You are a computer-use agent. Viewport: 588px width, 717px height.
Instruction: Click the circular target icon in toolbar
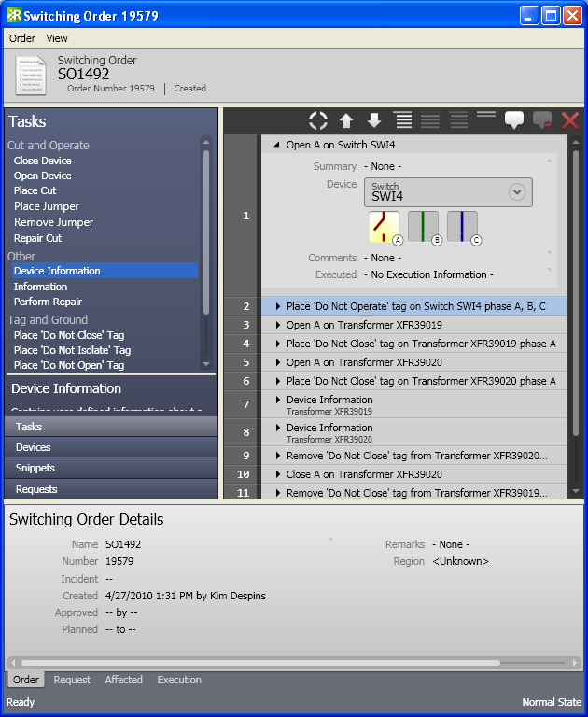click(318, 120)
